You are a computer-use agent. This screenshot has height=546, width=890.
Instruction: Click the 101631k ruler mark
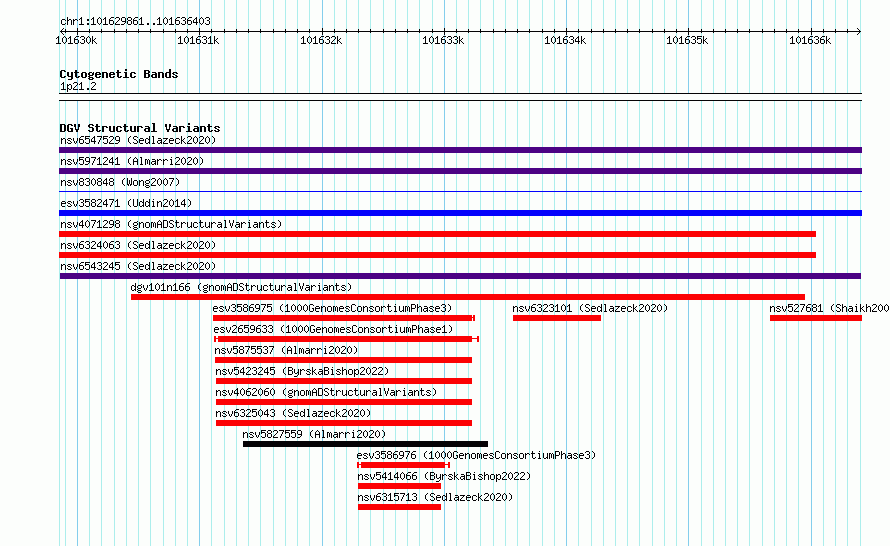click(198, 40)
